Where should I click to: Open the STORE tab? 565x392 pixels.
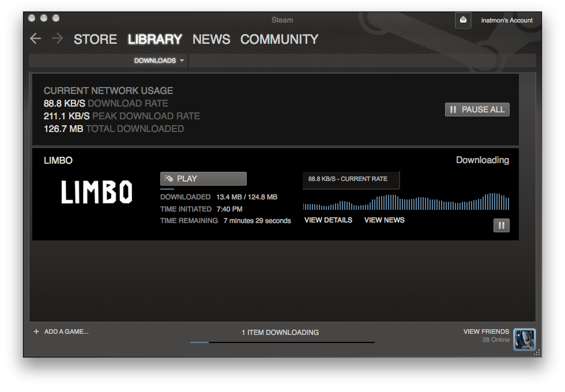95,39
